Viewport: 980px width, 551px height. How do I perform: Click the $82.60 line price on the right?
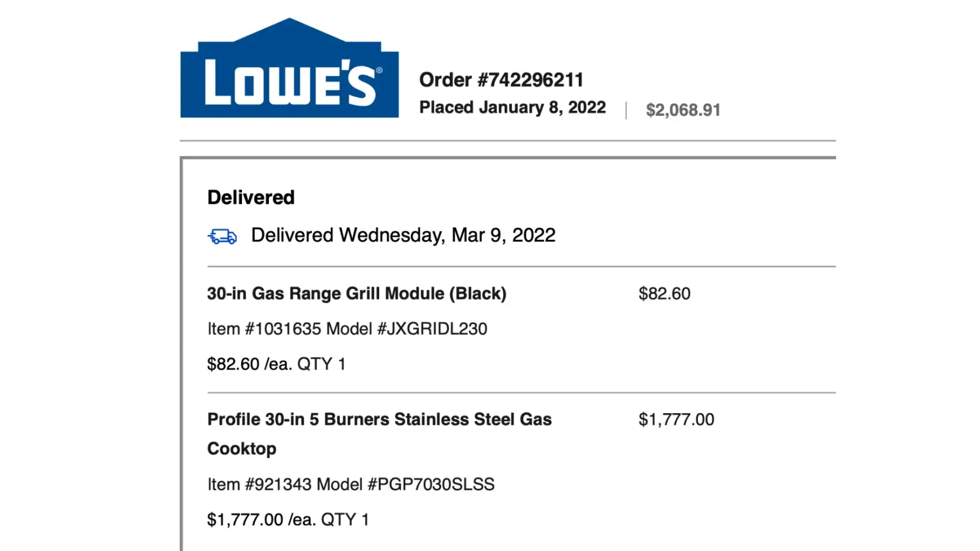pyautogui.click(x=664, y=294)
